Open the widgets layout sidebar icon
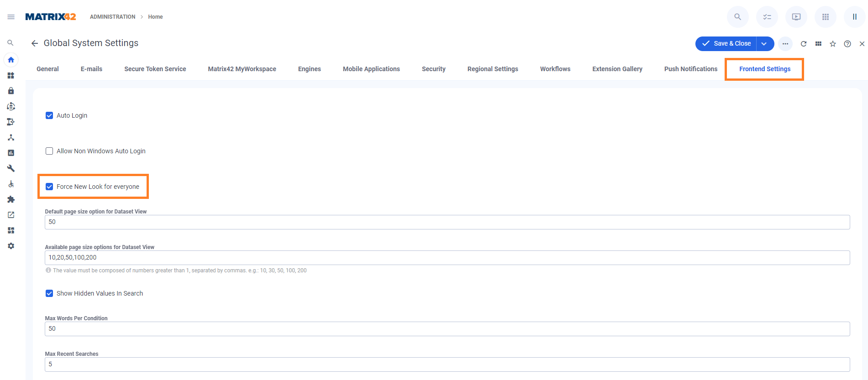 tap(11, 230)
